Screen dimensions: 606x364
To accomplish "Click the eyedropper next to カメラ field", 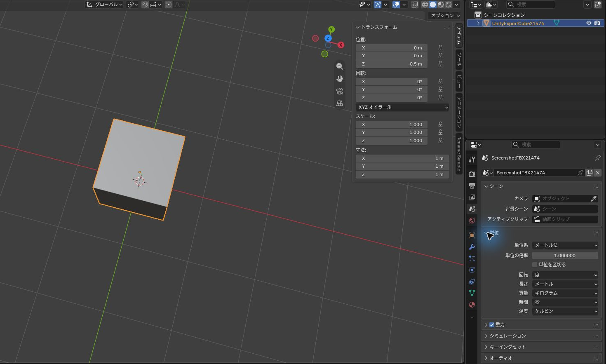I will tap(594, 199).
